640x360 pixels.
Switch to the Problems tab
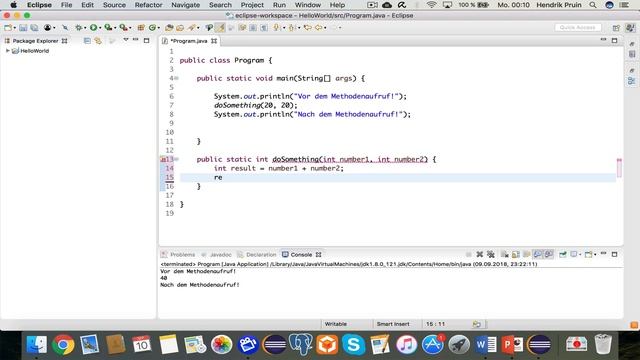178,254
